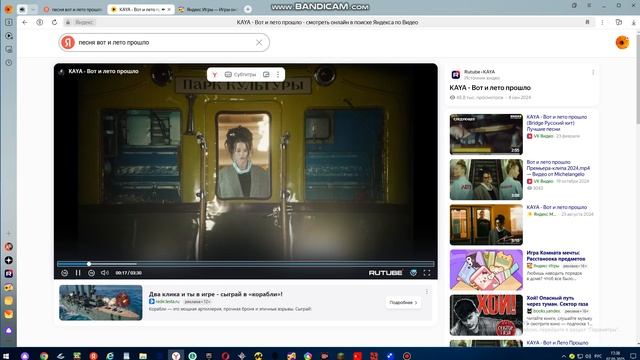Open the Rutube shortcut in browser sidebar
This screenshot has width=640, height=360.
pos(9,273)
